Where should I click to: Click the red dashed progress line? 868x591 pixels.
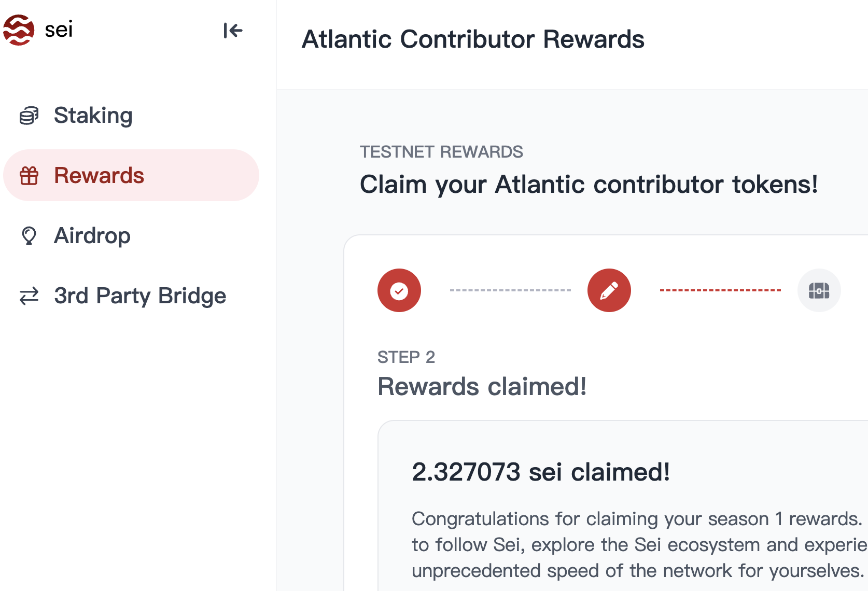click(720, 290)
